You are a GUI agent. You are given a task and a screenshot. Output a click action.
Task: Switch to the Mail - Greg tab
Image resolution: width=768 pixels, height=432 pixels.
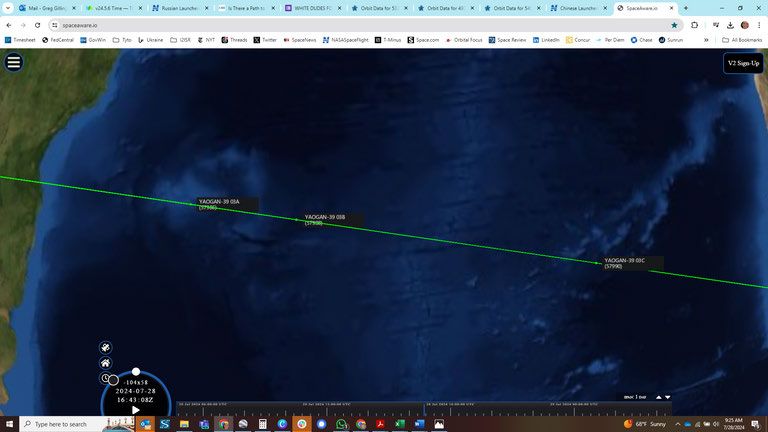(x=47, y=8)
